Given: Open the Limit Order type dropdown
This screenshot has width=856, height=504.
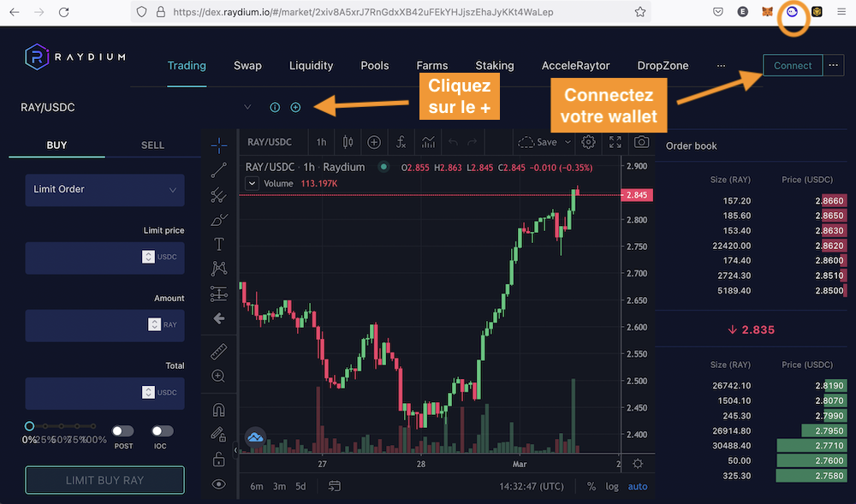Looking at the screenshot, I should 104,190.
